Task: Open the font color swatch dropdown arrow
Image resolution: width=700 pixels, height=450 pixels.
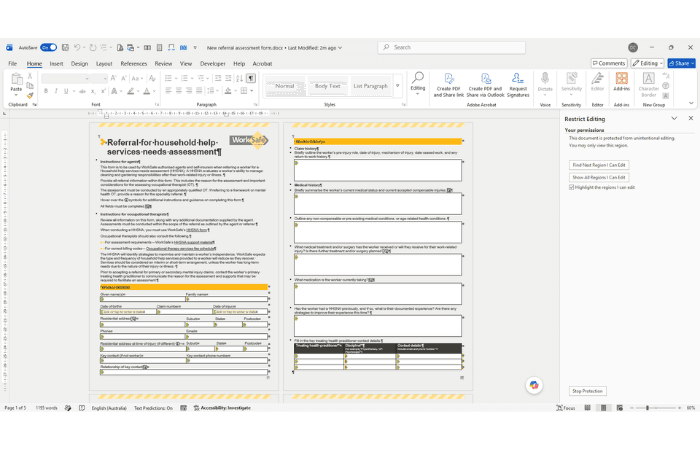Action: pos(154,91)
